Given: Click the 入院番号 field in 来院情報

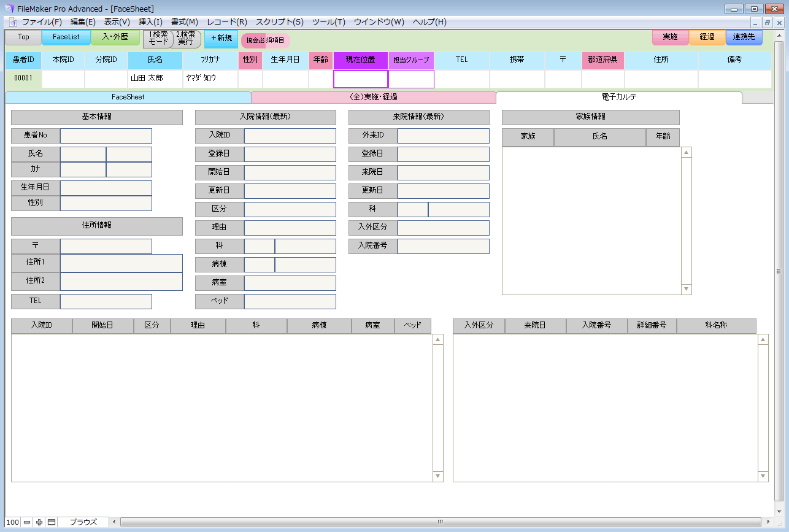Looking at the screenshot, I should [x=444, y=246].
